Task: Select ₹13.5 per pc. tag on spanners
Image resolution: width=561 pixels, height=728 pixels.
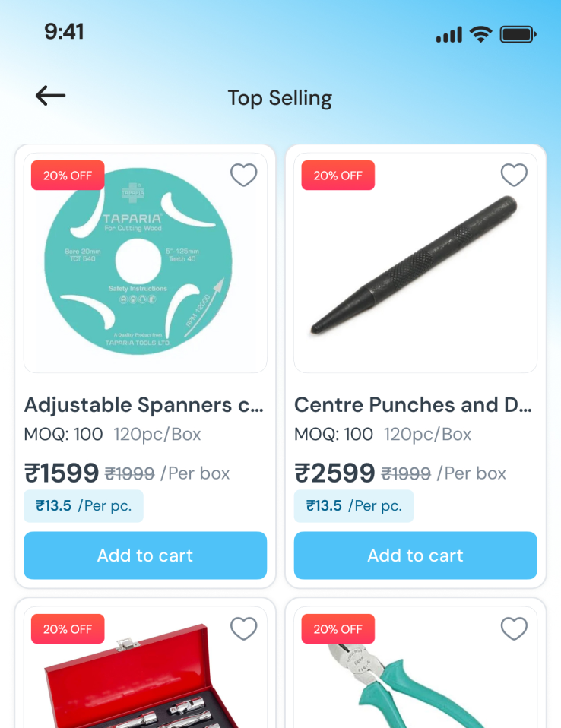Action: (x=84, y=506)
